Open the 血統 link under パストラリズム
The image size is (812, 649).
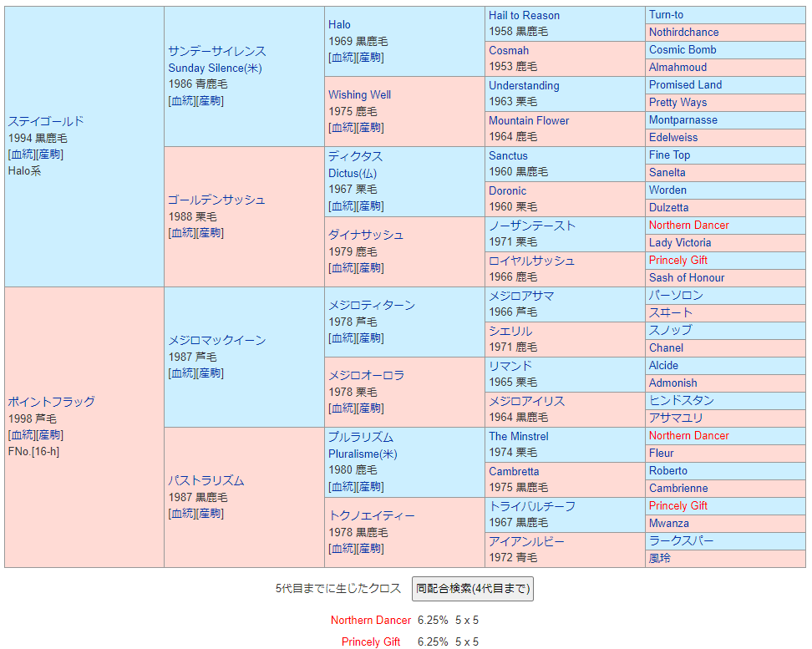click(x=181, y=514)
